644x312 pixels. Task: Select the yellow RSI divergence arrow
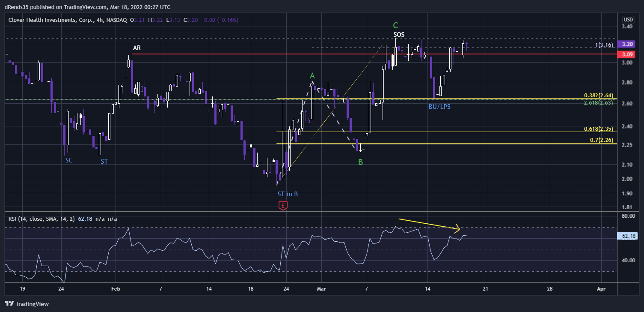point(429,225)
